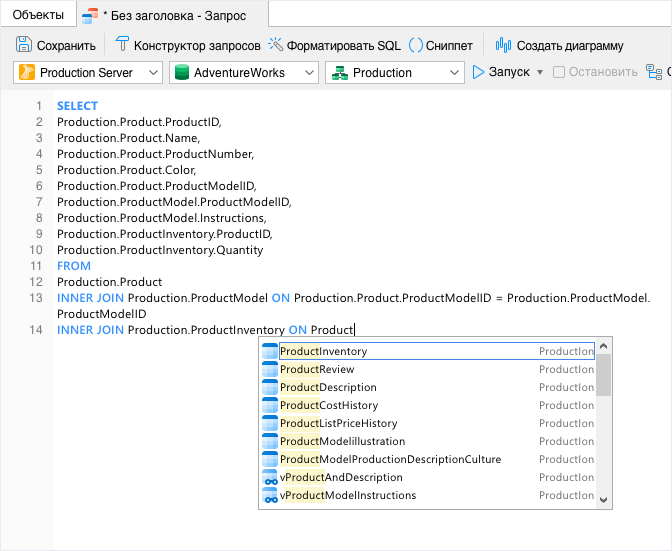Image resolution: width=672 pixels, height=551 pixels.
Task: Click the table icon beside ProductModelProductionDescriptionCulture
Action: click(x=270, y=459)
